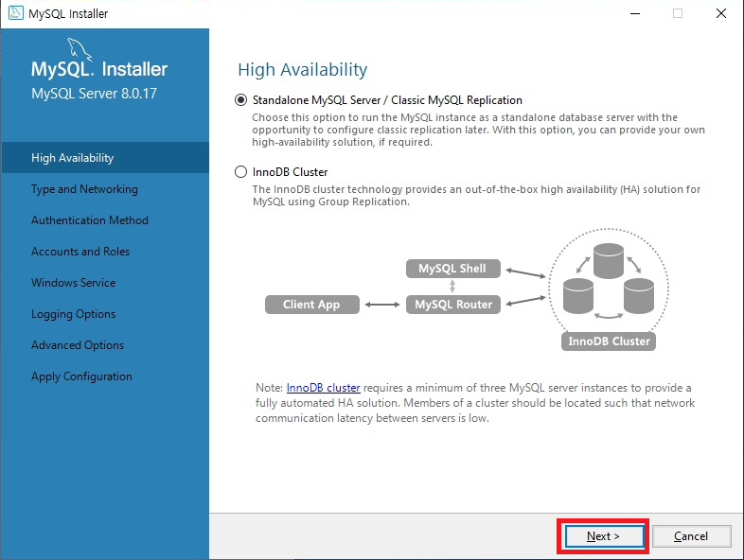The height and width of the screenshot is (560, 744).
Task: Close the MySQL Installer window
Action: 720,13
